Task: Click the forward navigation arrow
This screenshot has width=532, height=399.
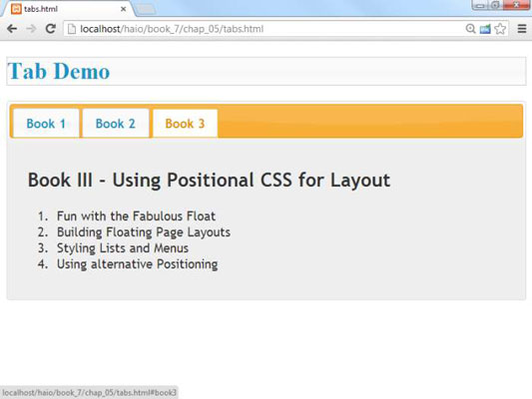Action: [x=31, y=29]
